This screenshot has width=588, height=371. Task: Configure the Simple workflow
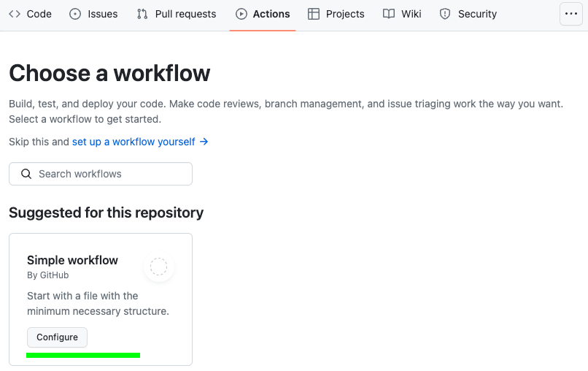click(x=57, y=337)
